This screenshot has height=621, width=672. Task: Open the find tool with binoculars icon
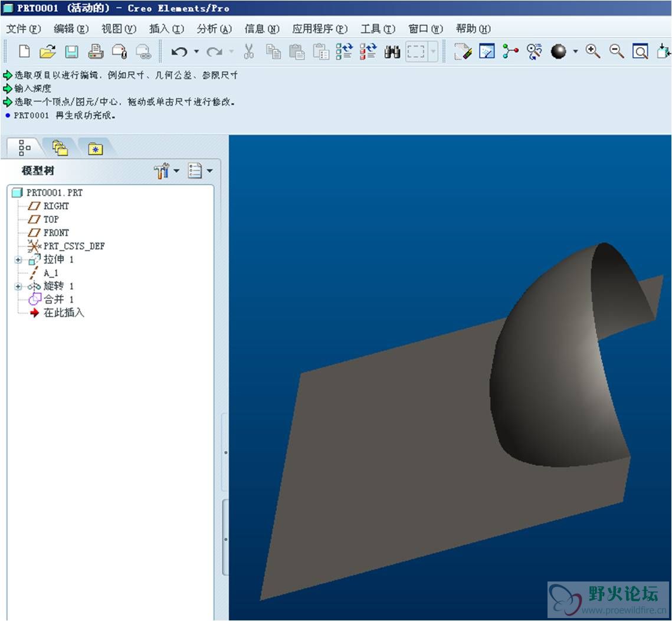pyautogui.click(x=392, y=52)
